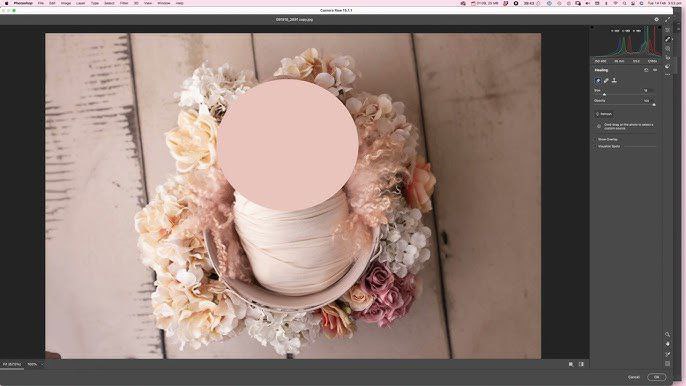Toggle full screen mode arrow icon

coord(668,19)
